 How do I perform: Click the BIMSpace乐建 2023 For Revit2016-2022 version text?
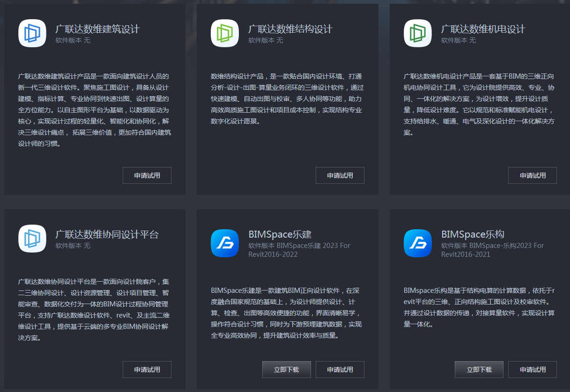[299, 250]
